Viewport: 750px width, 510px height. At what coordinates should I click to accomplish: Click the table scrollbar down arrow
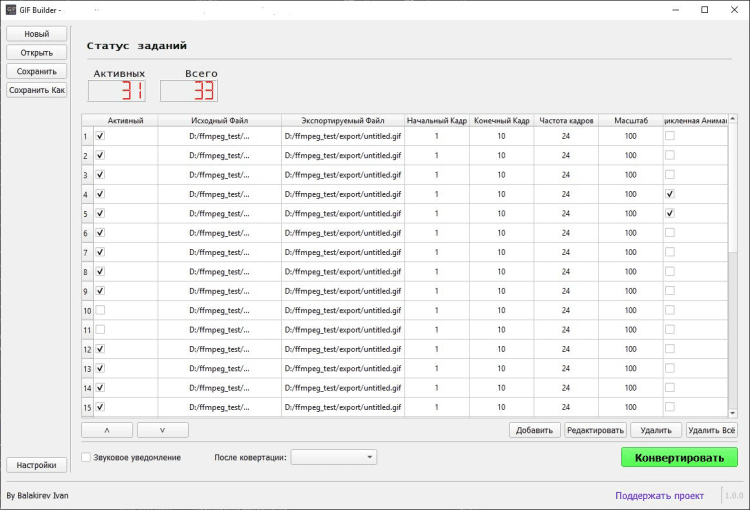732,412
